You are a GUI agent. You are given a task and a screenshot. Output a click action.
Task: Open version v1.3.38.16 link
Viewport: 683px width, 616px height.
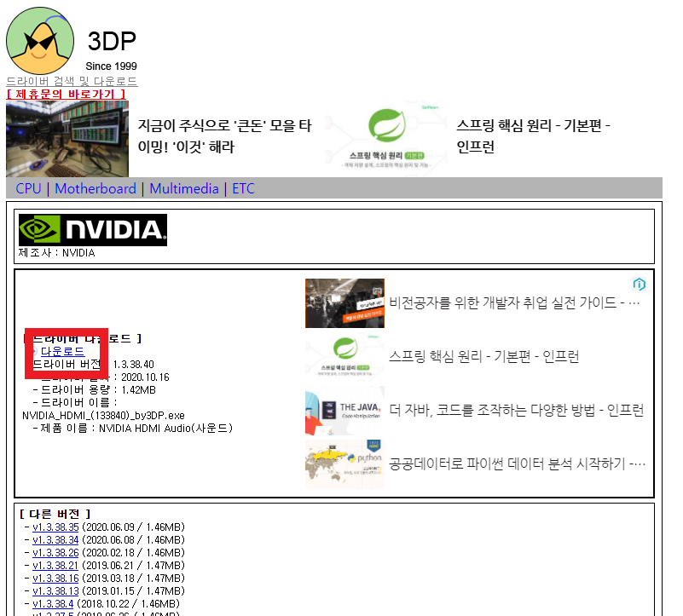55,579
